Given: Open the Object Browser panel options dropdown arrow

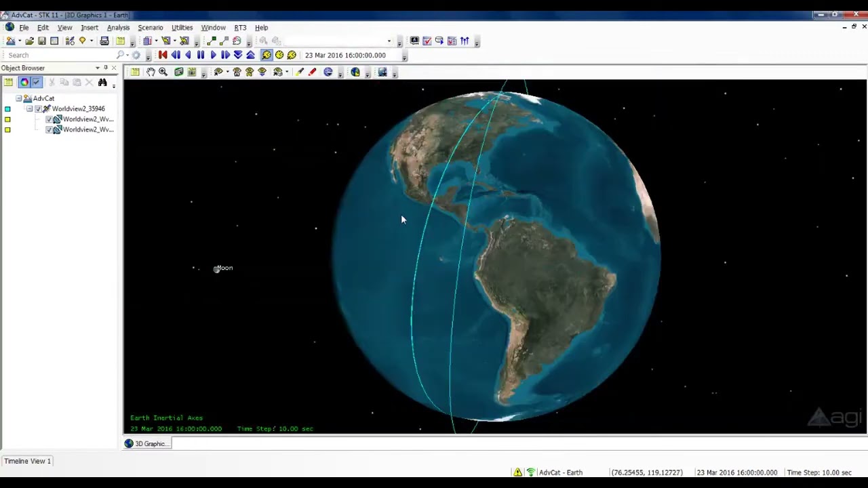Looking at the screenshot, I should tap(97, 68).
